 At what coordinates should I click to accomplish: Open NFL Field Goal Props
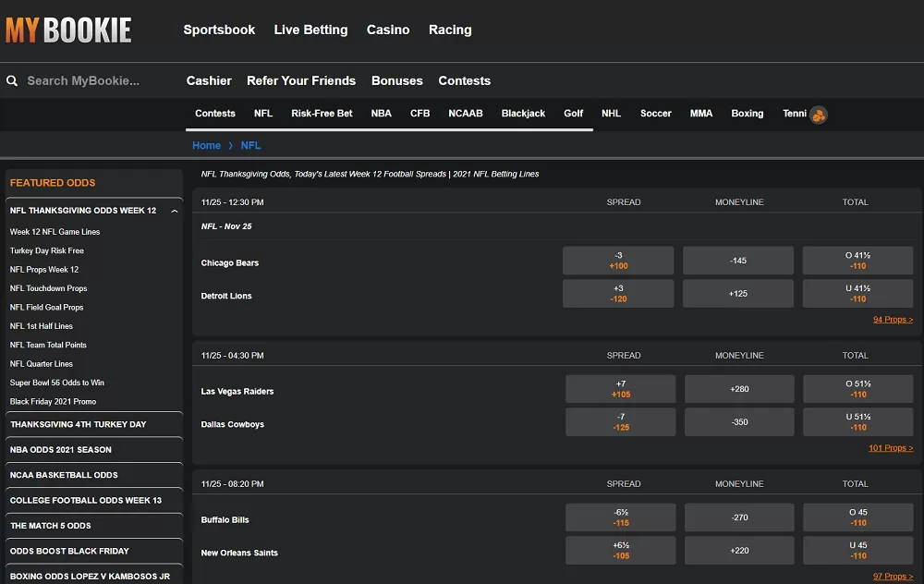point(46,307)
